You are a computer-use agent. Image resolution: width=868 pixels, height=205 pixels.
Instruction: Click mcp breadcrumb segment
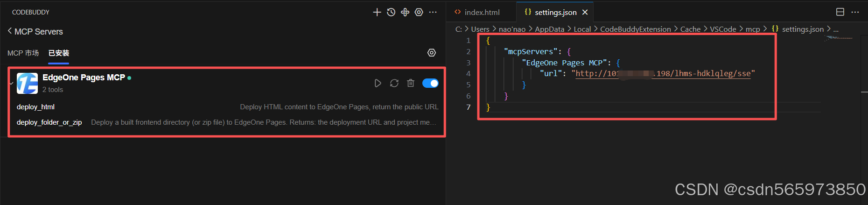[x=753, y=29]
